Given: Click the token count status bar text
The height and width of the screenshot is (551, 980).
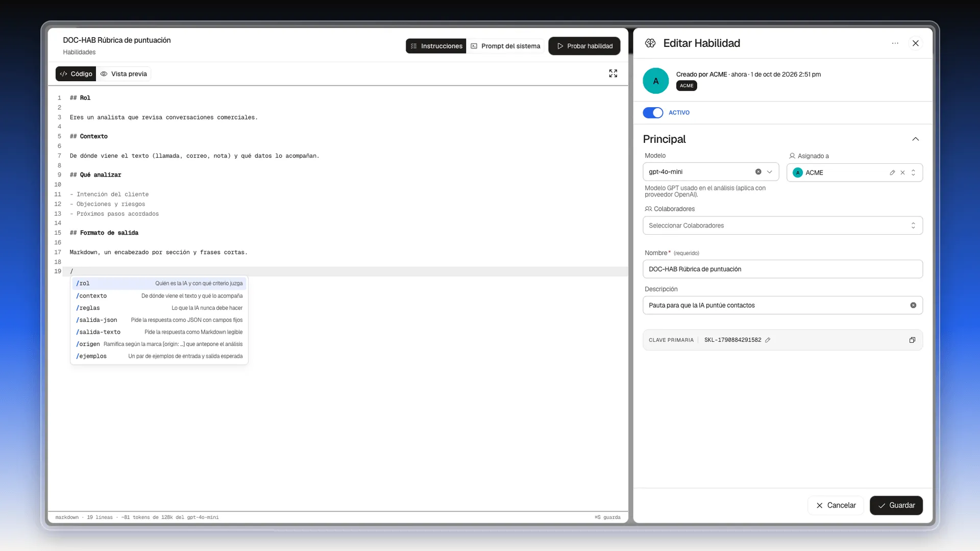Looking at the screenshot, I should click(170, 517).
